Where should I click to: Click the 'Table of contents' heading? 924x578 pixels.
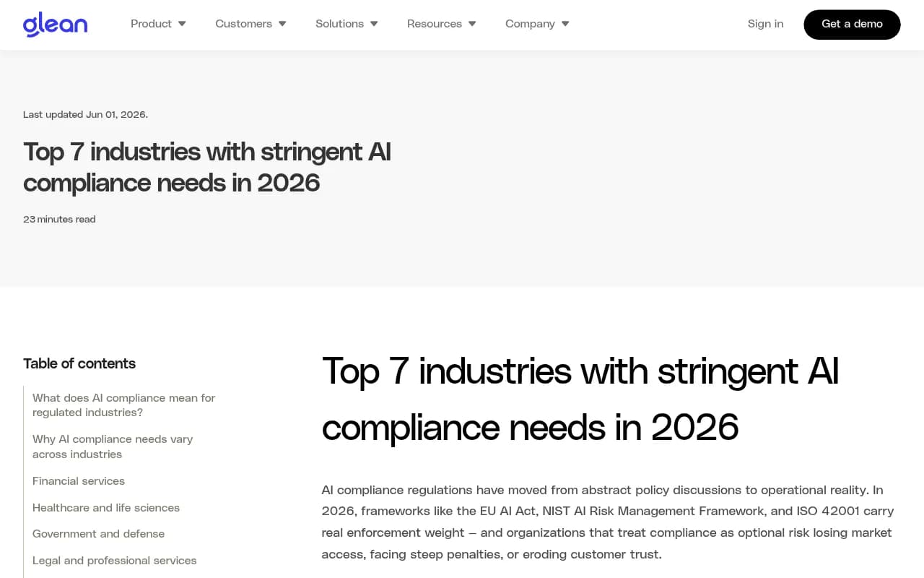(x=79, y=363)
